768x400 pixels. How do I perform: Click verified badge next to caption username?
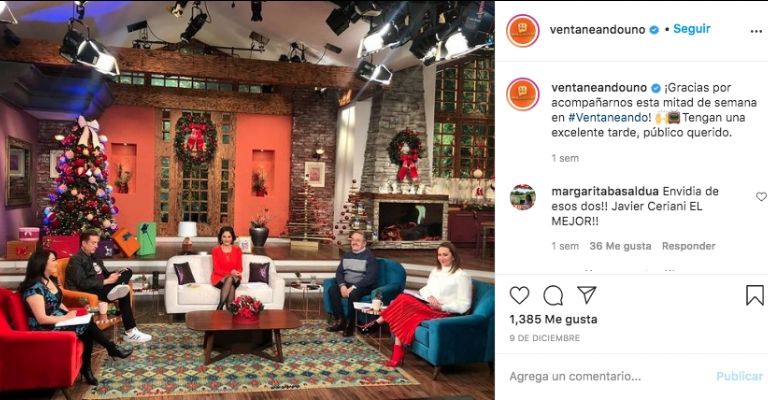click(x=655, y=88)
